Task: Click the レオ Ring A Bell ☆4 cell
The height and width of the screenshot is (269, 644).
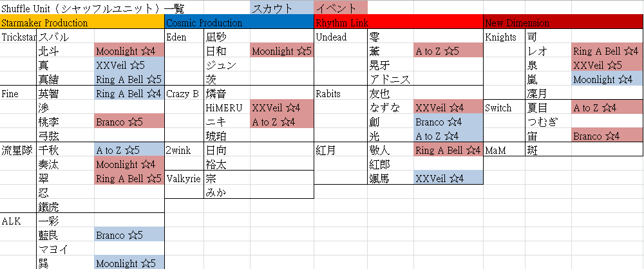Action: click(607, 51)
